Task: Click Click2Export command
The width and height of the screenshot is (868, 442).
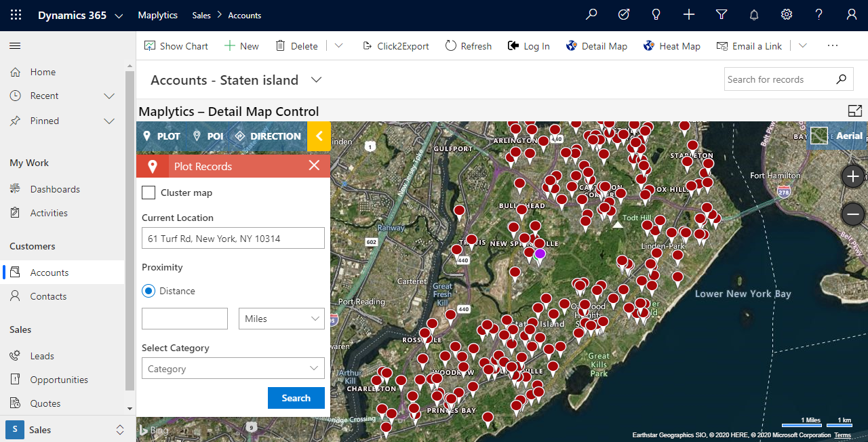Action: [395, 46]
